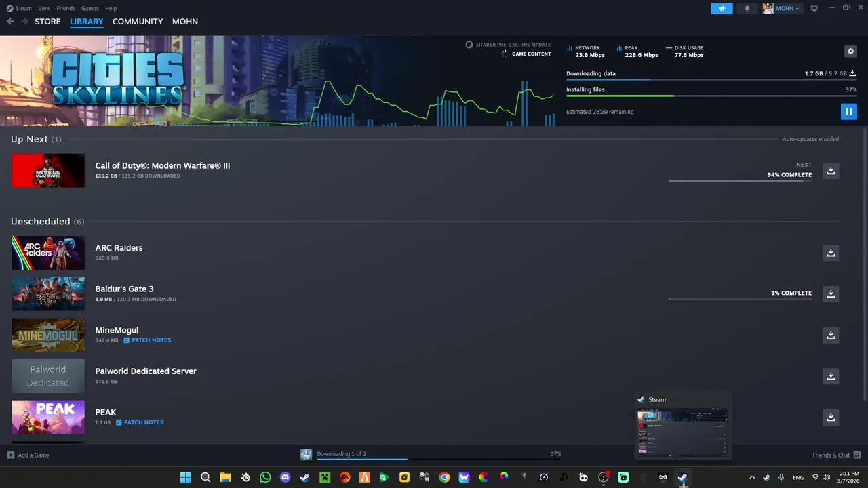
Task: Switch to the COMMUNITY tab
Action: pos(138,22)
